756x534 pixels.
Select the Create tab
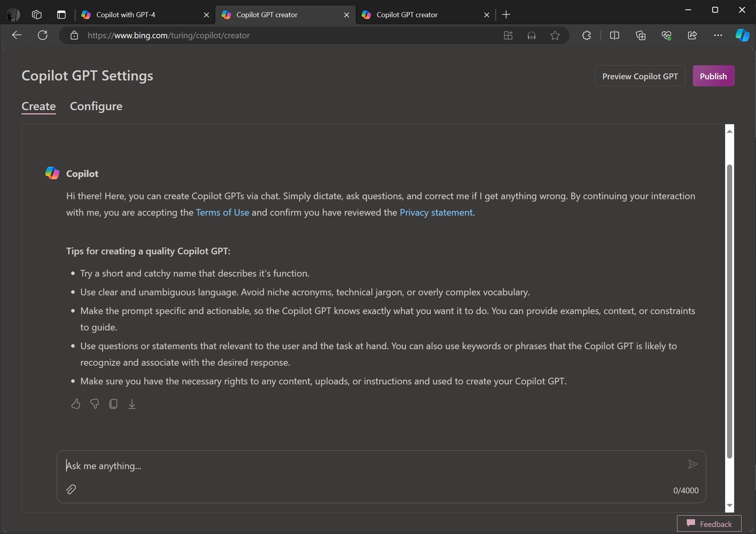click(x=39, y=106)
